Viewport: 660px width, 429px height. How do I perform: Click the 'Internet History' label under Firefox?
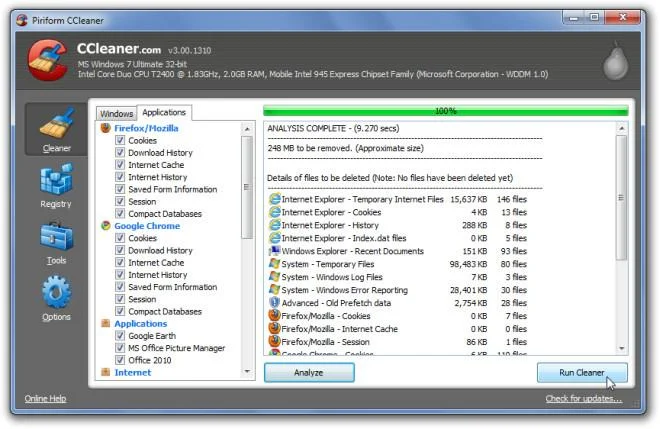click(x=157, y=177)
